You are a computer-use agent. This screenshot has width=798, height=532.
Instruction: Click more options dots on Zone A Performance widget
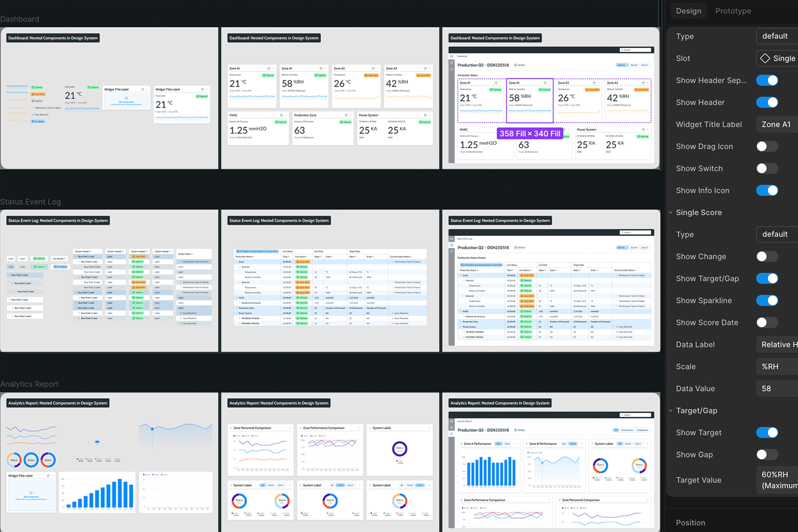517,444
